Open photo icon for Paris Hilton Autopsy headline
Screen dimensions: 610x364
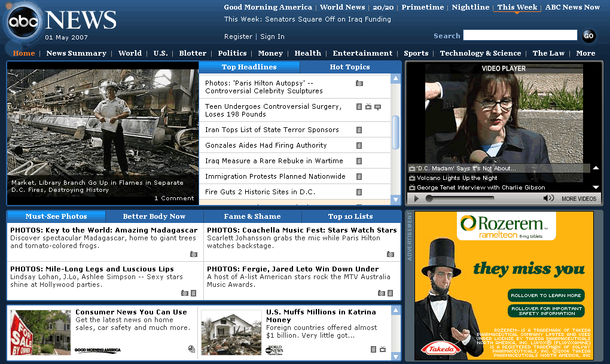click(359, 84)
